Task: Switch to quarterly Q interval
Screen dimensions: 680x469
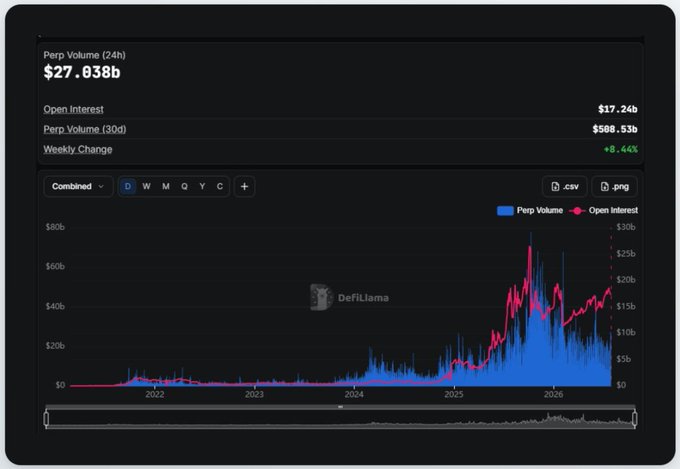Action: 184,187
